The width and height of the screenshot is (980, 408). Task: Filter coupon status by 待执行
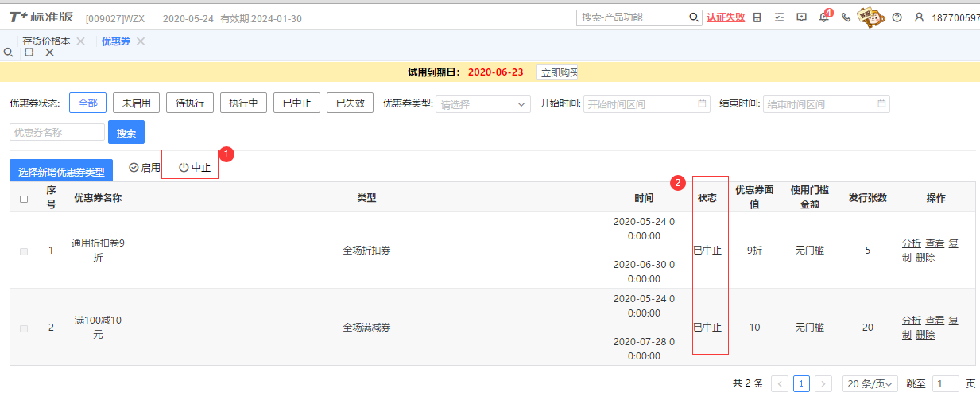190,103
